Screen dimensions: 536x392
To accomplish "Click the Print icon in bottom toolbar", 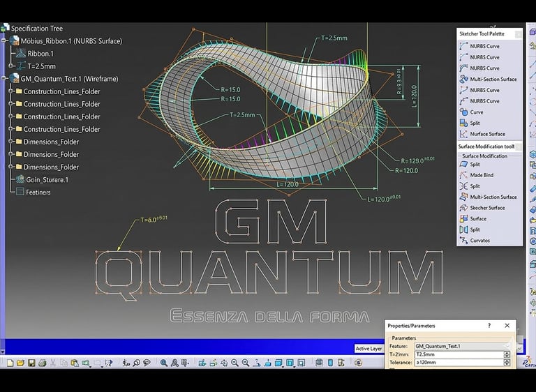I will coord(43,363).
